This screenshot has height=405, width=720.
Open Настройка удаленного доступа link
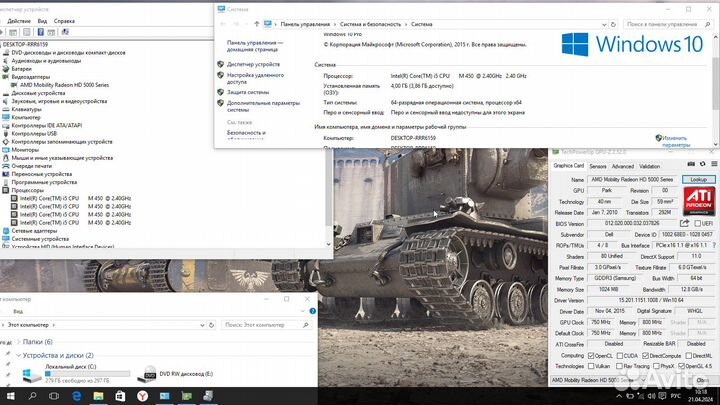[255, 78]
